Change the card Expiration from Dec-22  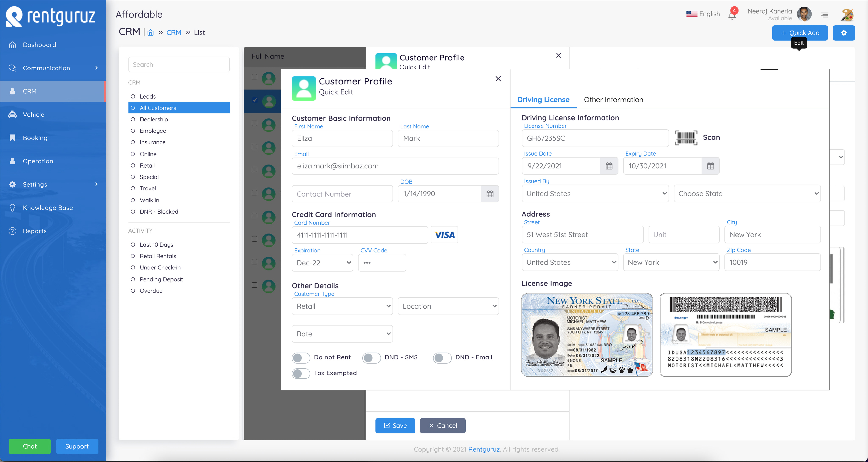[x=322, y=263]
